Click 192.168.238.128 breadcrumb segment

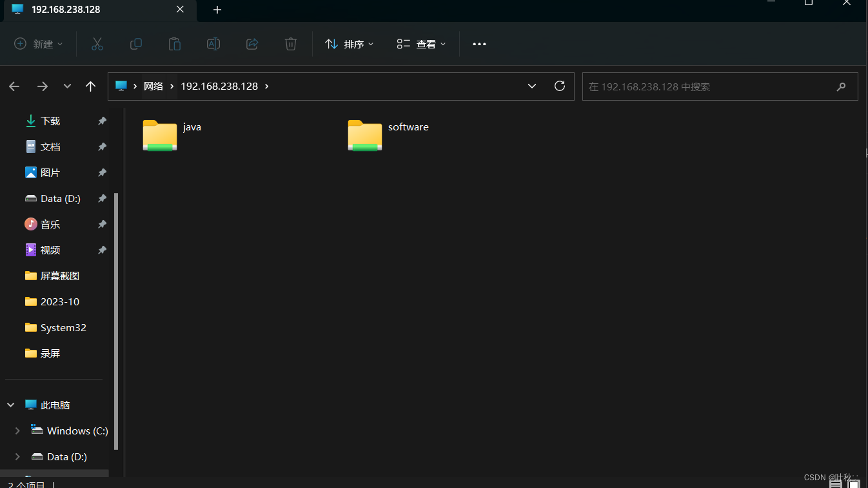pyautogui.click(x=219, y=86)
